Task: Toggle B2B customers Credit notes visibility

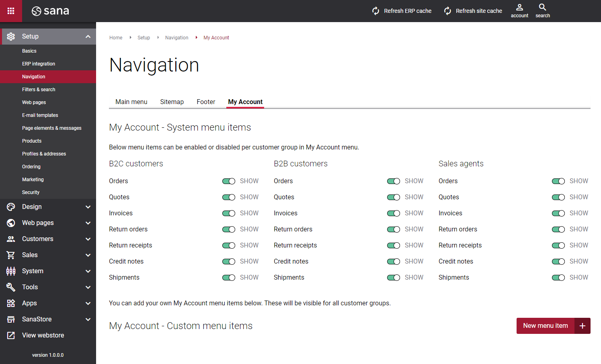Action: [x=394, y=262]
